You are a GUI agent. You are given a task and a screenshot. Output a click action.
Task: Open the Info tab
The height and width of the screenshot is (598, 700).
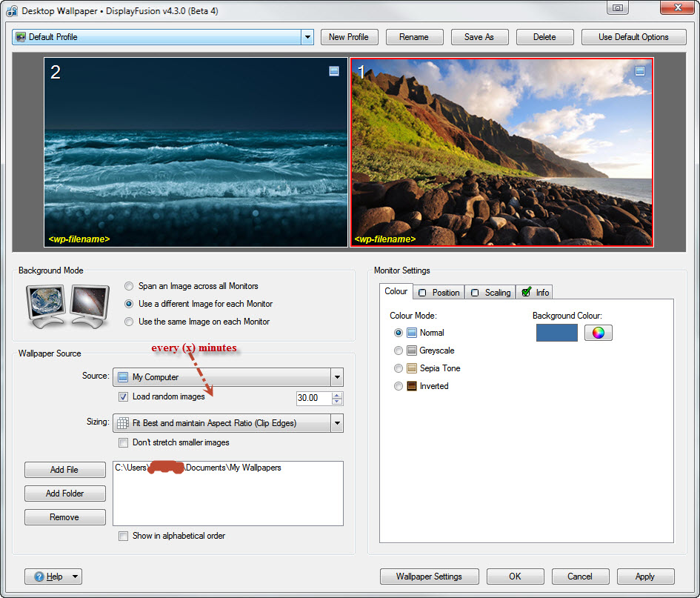pyautogui.click(x=535, y=292)
